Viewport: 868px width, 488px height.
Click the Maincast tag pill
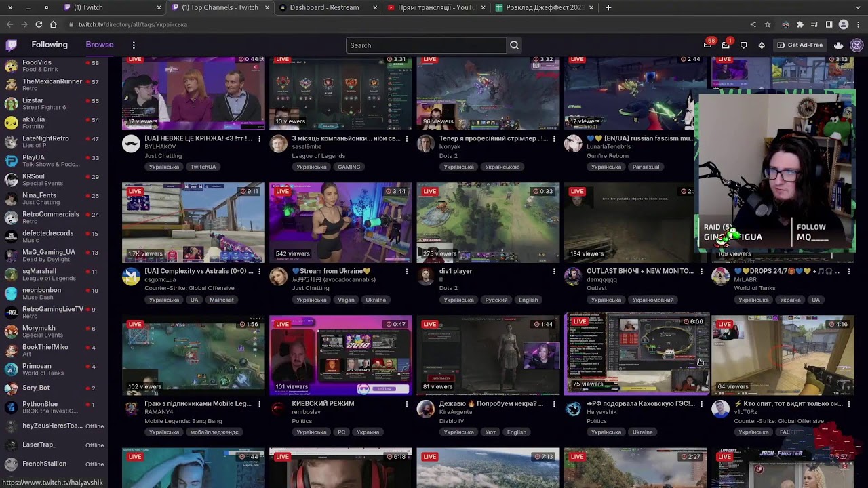[222, 300]
